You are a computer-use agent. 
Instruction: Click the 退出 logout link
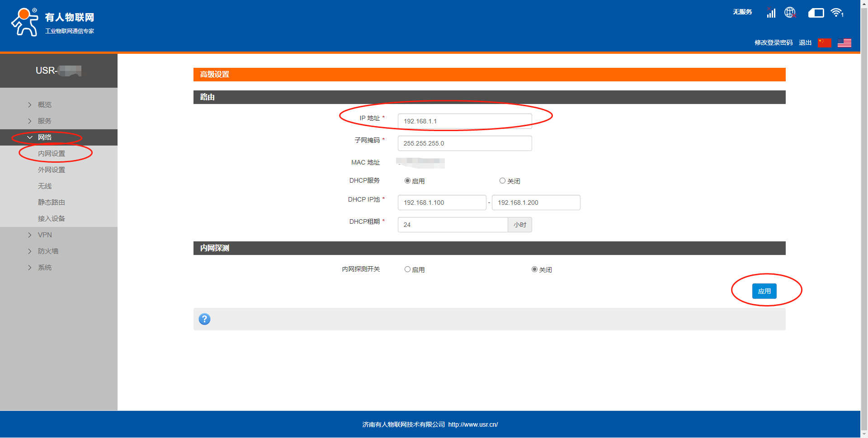[805, 42]
